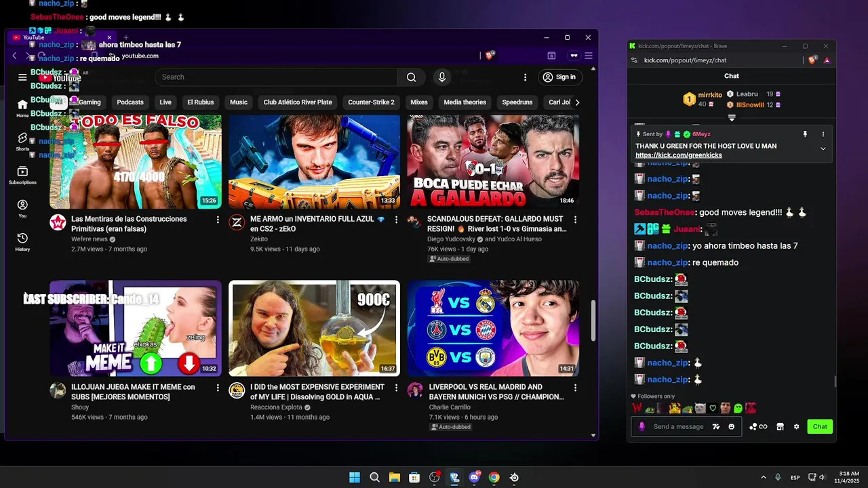Open the You section in sidebar
868x488 pixels.
click(x=22, y=209)
